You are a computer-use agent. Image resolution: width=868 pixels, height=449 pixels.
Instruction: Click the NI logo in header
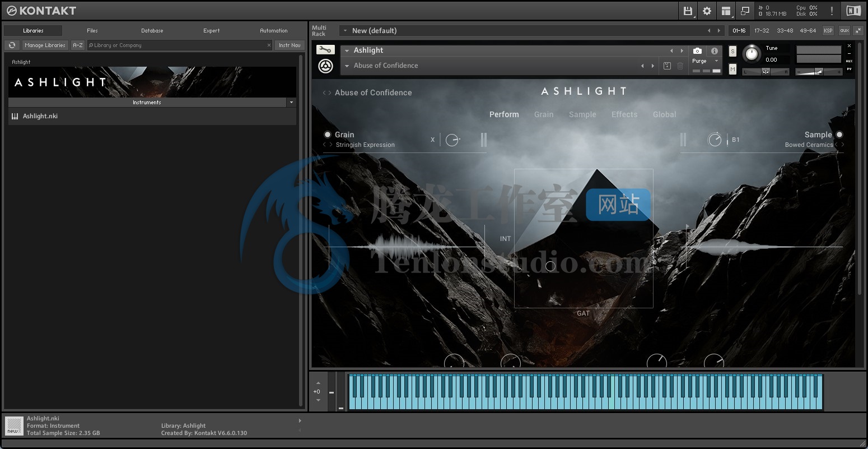click(853, 11)
